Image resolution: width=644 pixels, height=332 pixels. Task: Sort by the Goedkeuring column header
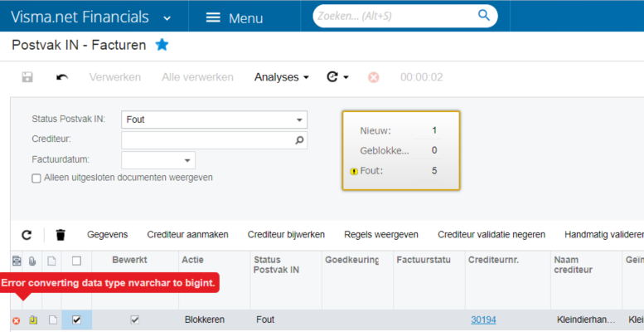coord(352,260)
